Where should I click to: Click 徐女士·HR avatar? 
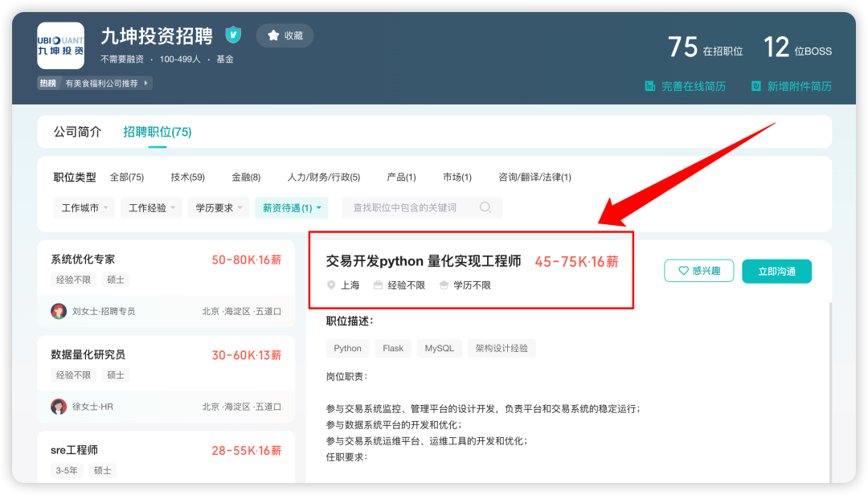point(58,407)
